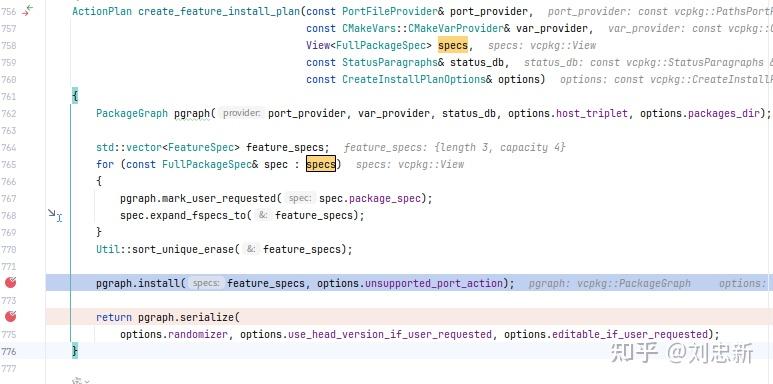The width and height of the screenshot is (773, 384).
Task: Click std::vector on line 764
Action: 129,147
